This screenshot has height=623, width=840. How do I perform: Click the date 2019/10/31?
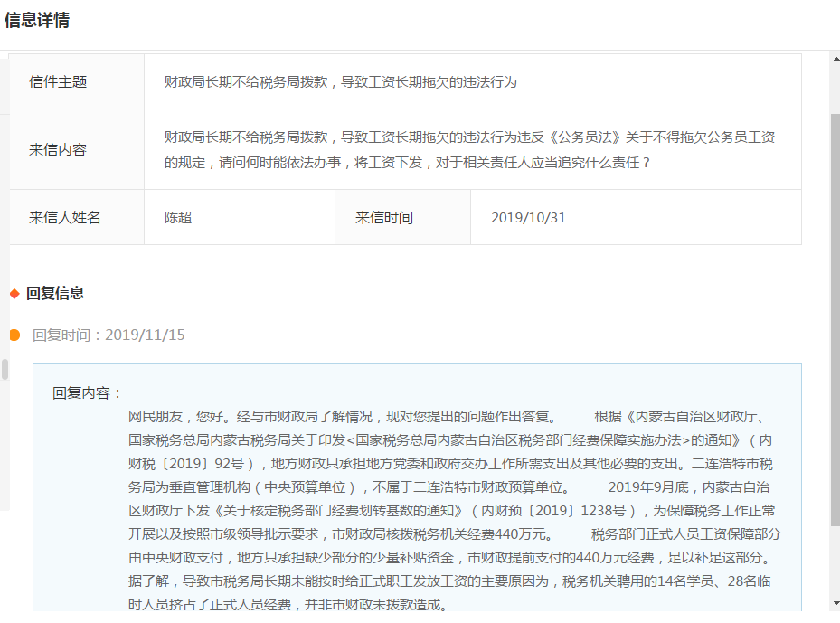[x=528, y=218]
